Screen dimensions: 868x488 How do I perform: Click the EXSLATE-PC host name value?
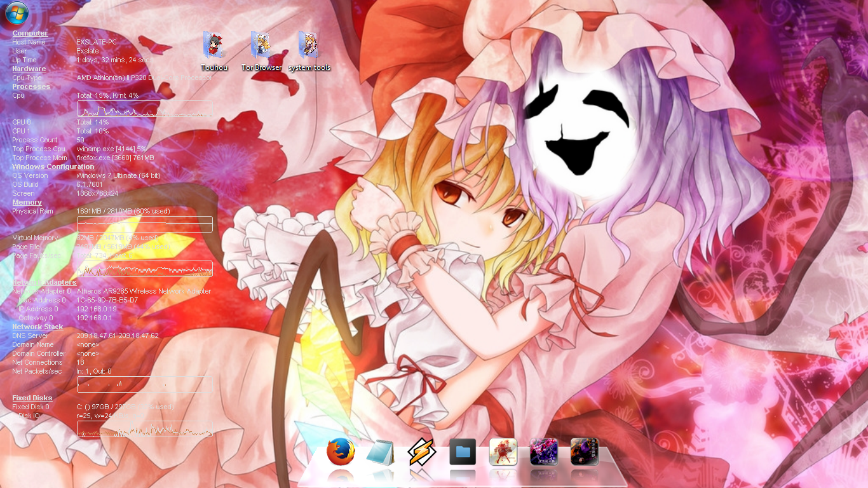click(97, 42)
